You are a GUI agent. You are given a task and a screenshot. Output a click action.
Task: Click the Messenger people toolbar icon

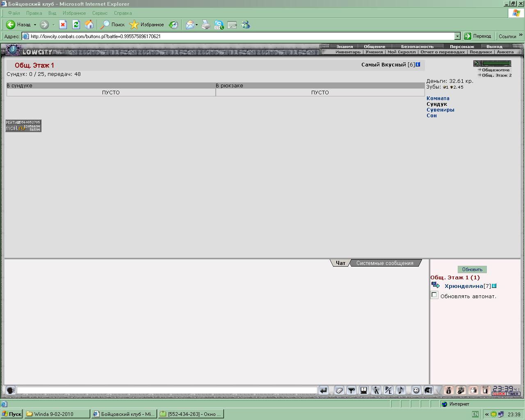245,25
